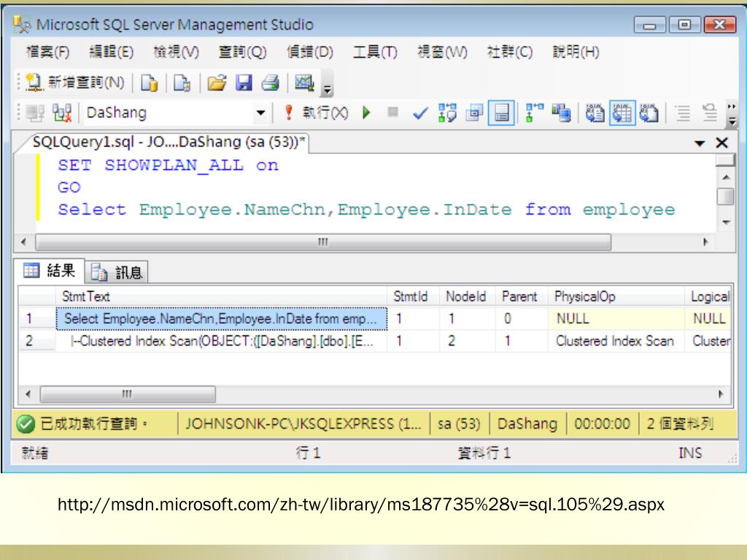Click the Analysis Services query icon
747x560 pixels.
pyautogui.click(x=182, y=83)
